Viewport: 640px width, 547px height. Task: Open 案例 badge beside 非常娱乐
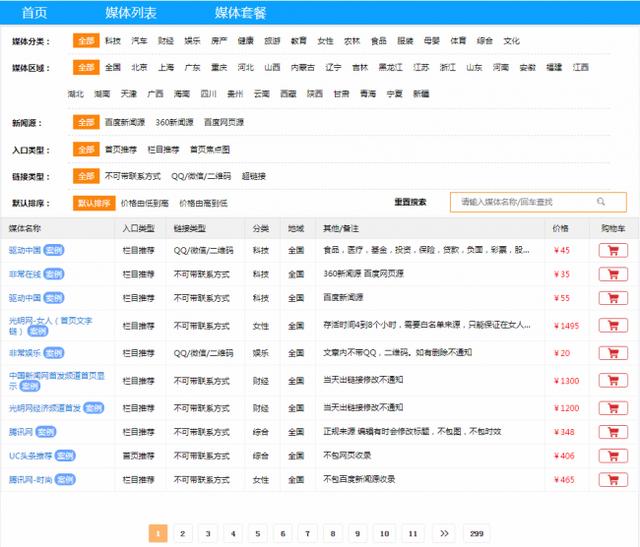(54, 353)
